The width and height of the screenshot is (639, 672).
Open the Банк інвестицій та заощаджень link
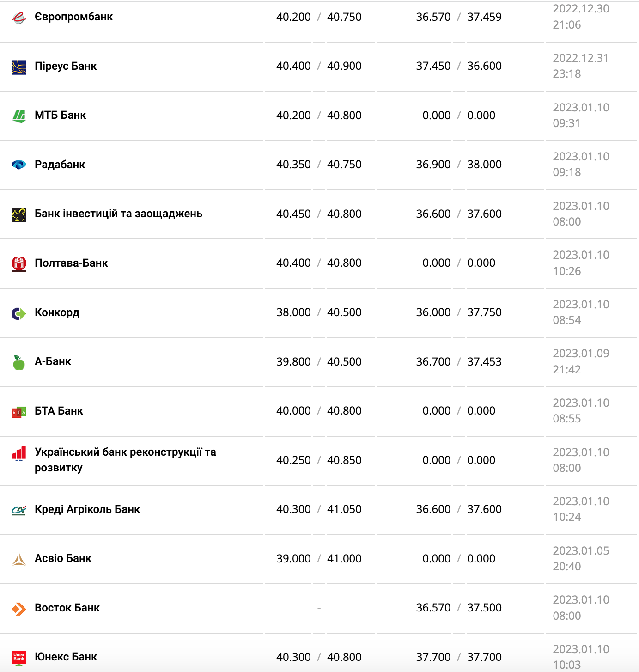[118, 214]
